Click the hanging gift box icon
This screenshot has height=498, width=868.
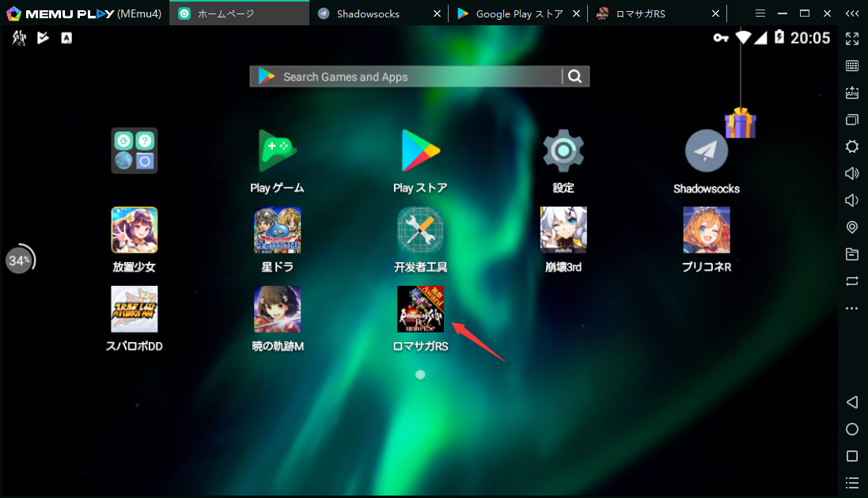pyautogui.click(x=741, y=124)
